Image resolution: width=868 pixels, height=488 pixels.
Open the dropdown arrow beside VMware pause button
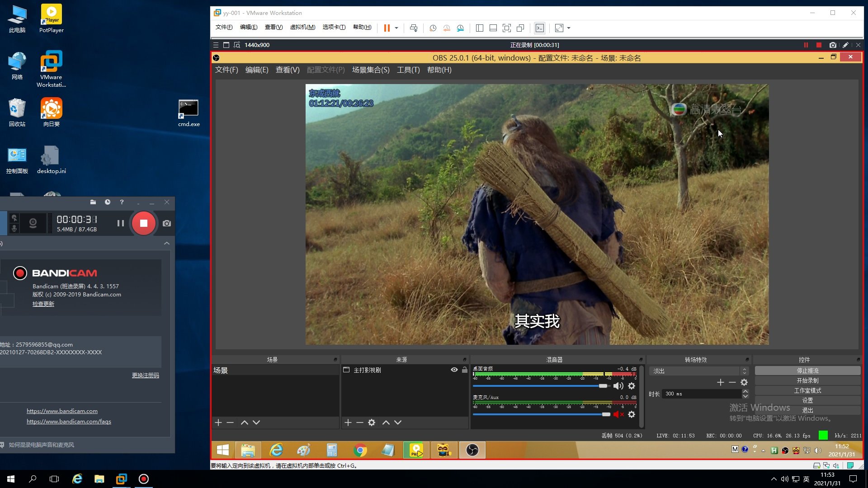tap(396, 28)
